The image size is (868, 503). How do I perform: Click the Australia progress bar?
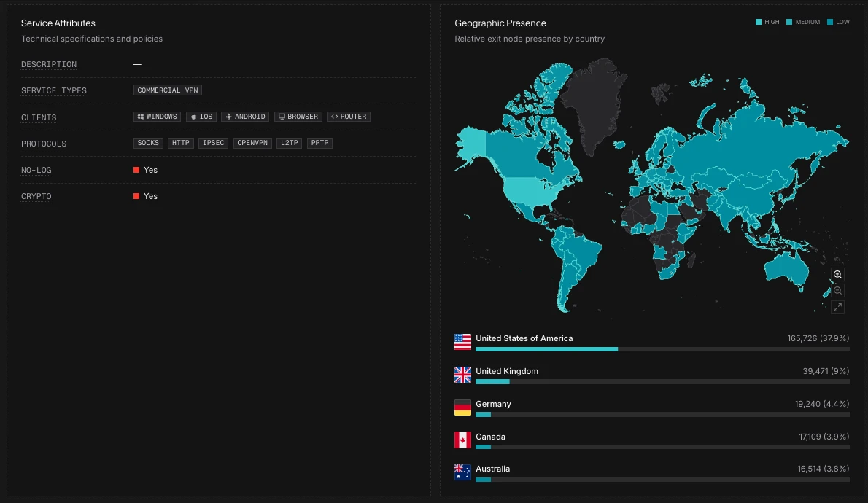(x=662, y=480)
